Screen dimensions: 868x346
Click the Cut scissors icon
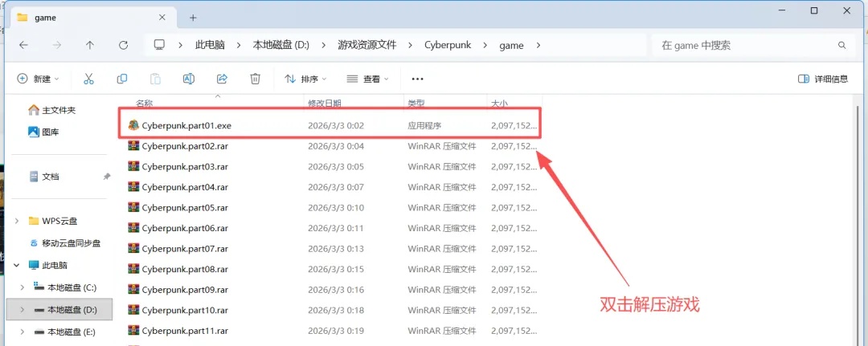point(88,79)
